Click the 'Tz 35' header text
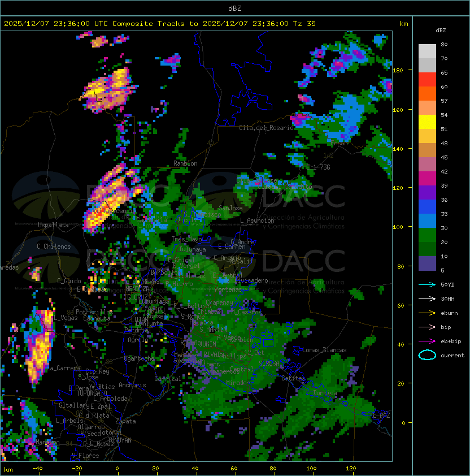The height and width of the screenshot is (476, 470). (x=304, y=24)
